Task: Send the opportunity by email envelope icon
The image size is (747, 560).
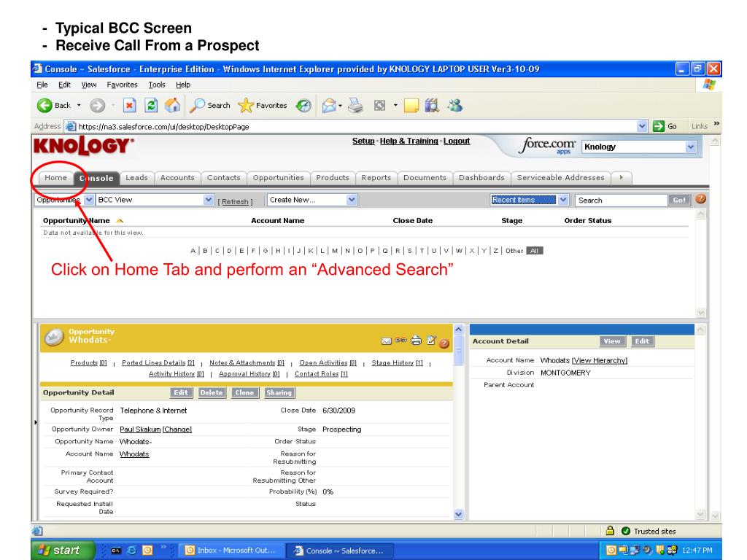Action: pyautogui.click(x=387, y=341)
